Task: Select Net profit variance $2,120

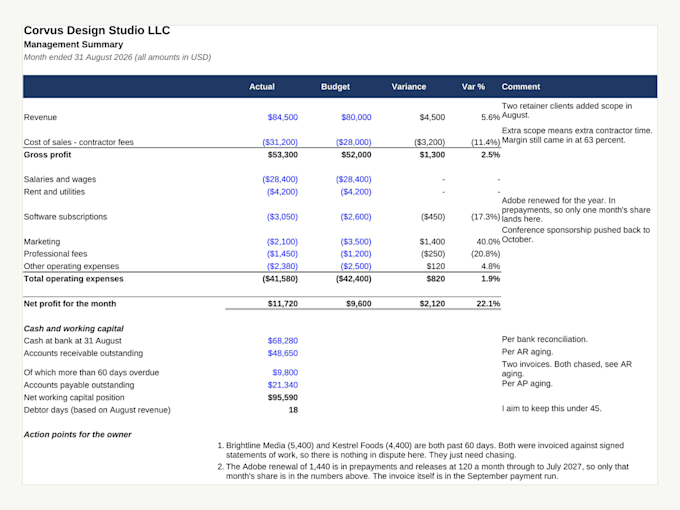Action: (432, 304)
